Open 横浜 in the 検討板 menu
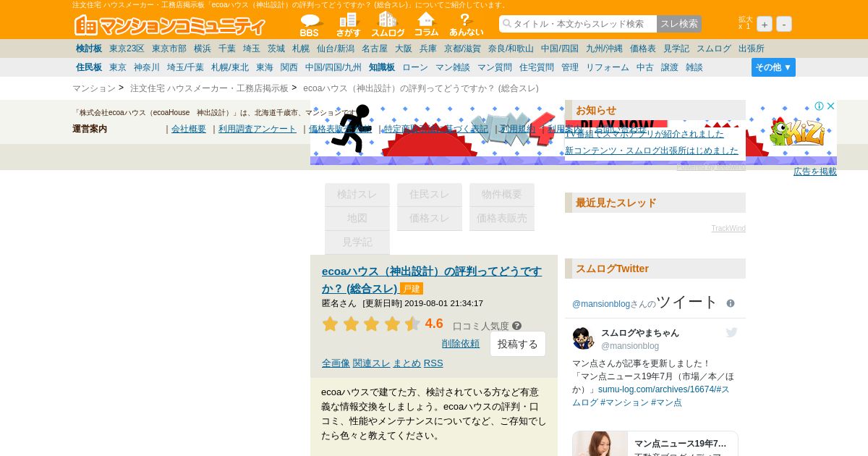This screenshot has width=868, height=456. (x=203, y=48)
